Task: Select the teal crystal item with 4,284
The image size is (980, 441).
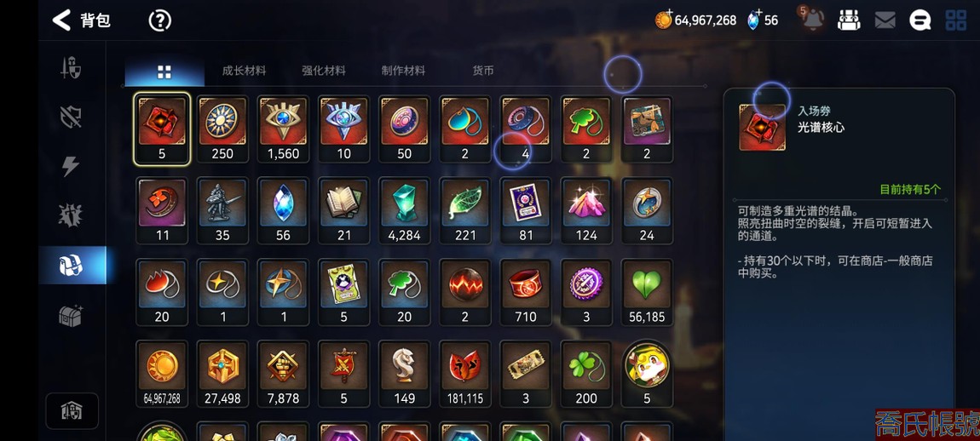Action: click(405, 211)
